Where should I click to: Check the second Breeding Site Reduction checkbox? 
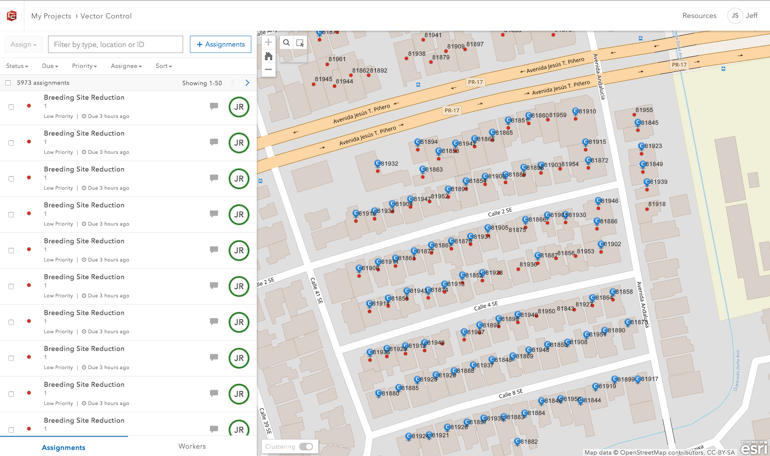point(11,143)
